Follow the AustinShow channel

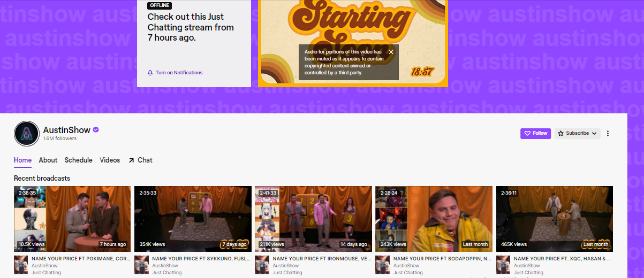(x=535, y=133)
